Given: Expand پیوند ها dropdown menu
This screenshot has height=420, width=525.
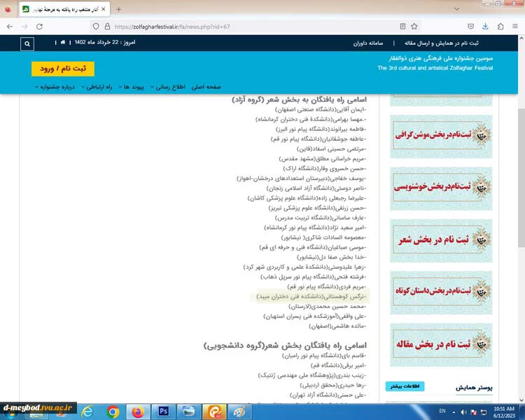Looking at the screenshot, I should pos(132,87).
